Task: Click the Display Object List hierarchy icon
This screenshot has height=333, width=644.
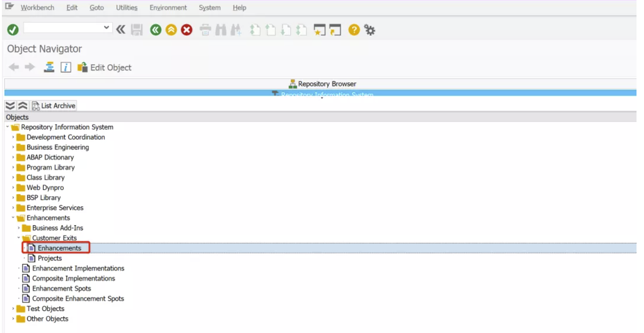Action: tap(49, 67)
